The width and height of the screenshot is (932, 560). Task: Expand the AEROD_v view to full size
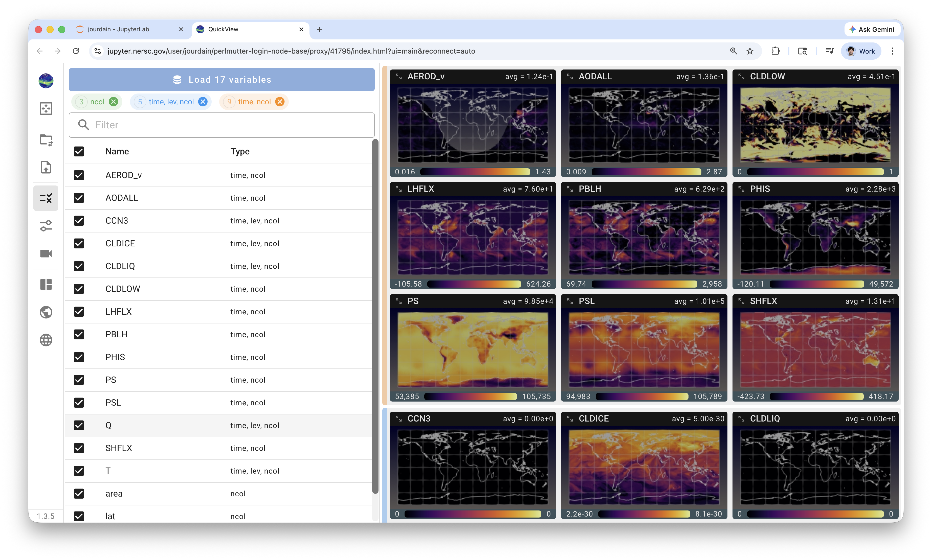(x=399, y=77)
